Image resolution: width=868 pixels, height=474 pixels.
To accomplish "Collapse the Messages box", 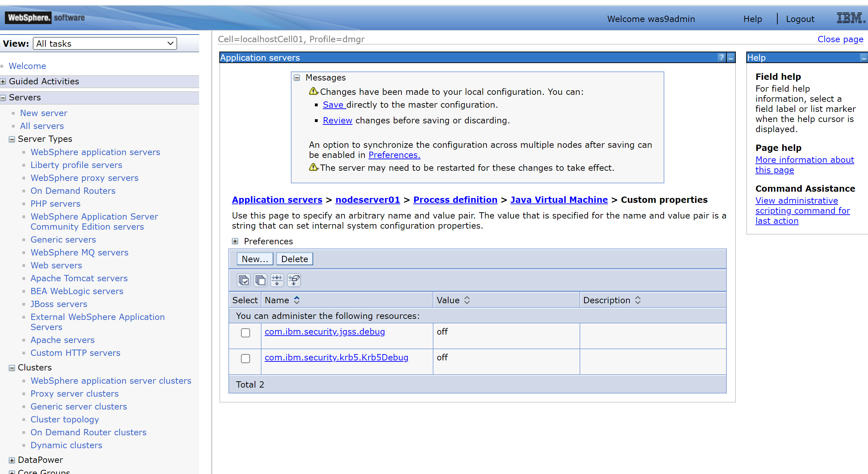I will (297, 78).
